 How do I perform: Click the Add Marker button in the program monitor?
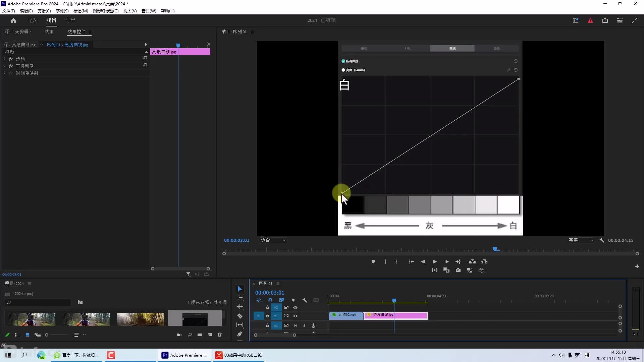(x=373, y=262)
